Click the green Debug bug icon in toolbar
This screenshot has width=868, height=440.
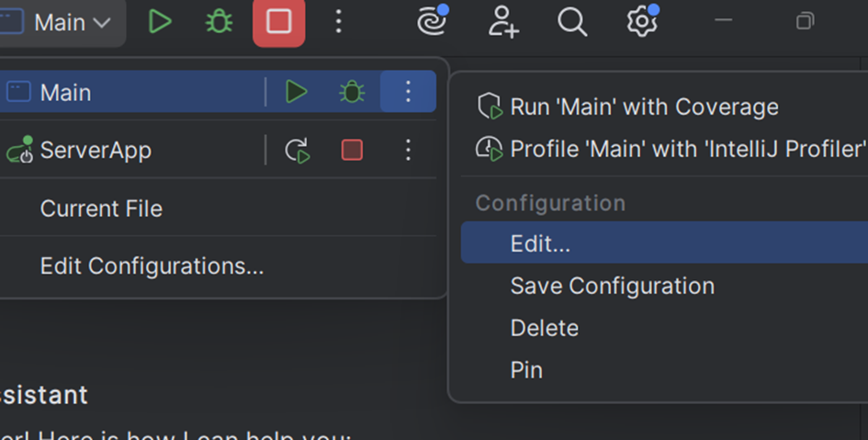click(219, 22)
